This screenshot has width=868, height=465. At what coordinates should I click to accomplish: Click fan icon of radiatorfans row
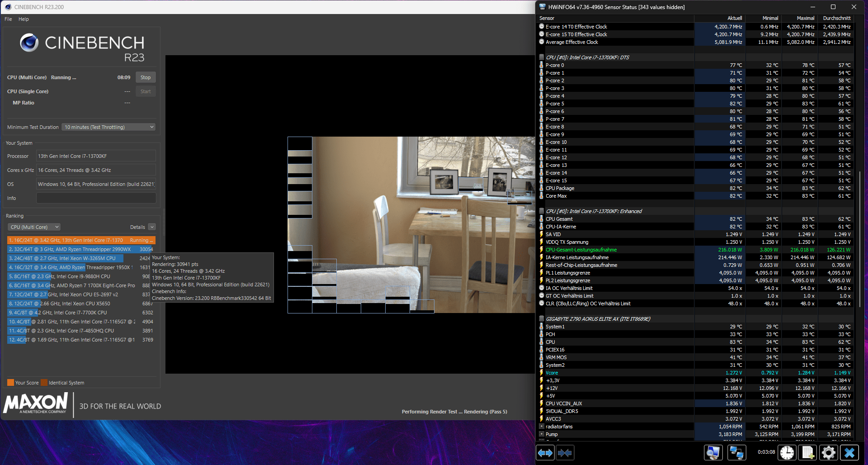[x=542, y=427]
